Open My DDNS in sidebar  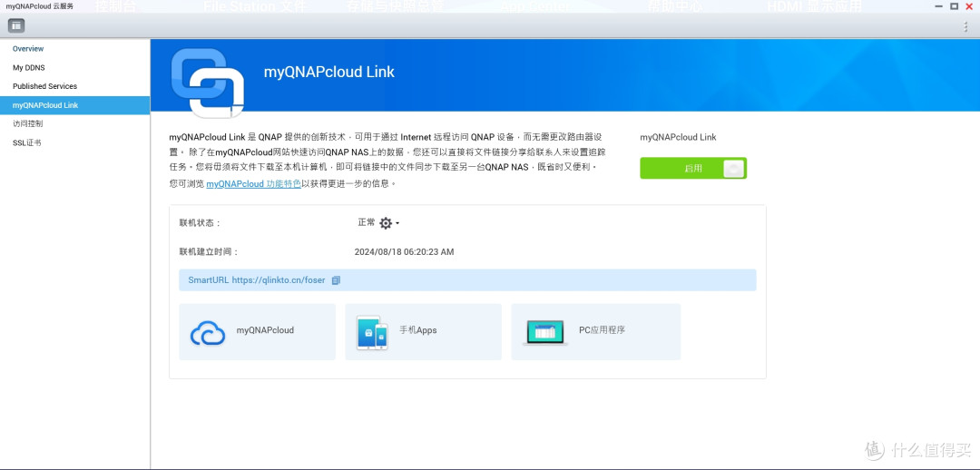click(x=29, y=67)
